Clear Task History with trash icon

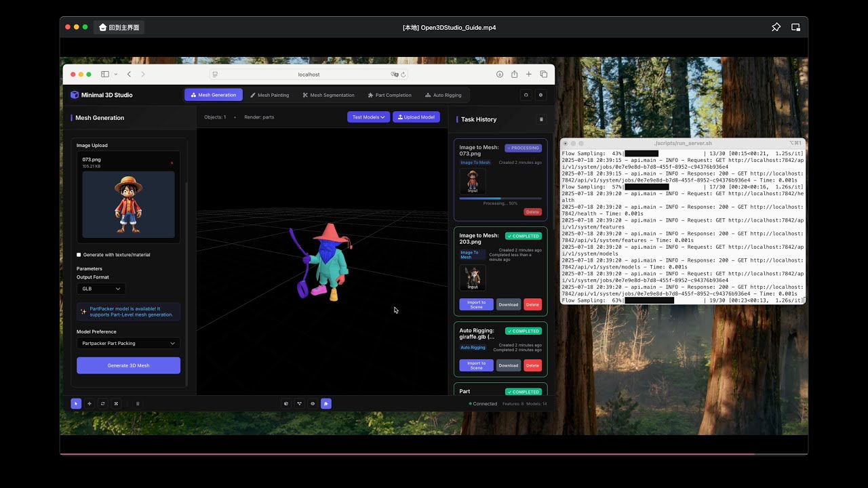coord(541,119)
